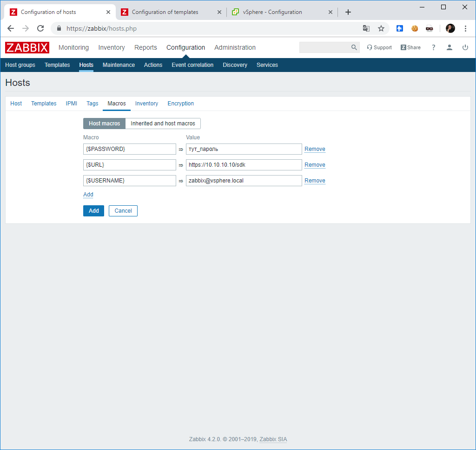
Task: Click the search magnifier icon
Action: [354, 47]
